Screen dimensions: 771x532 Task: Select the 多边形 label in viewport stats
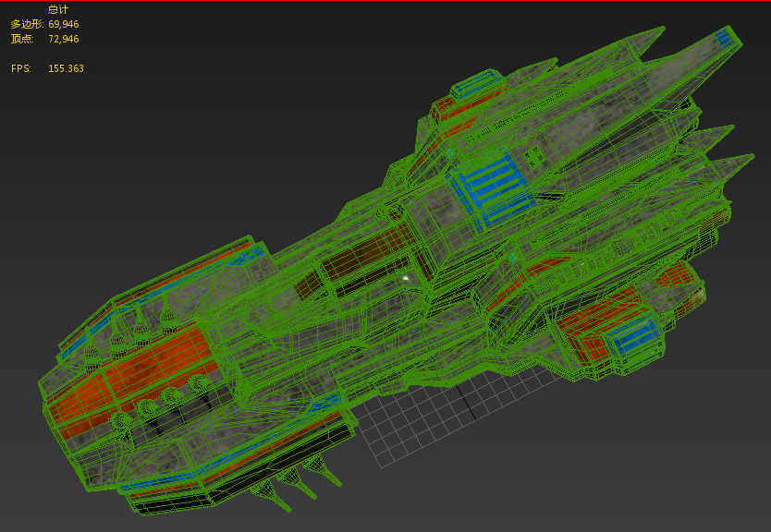point(27,24)
